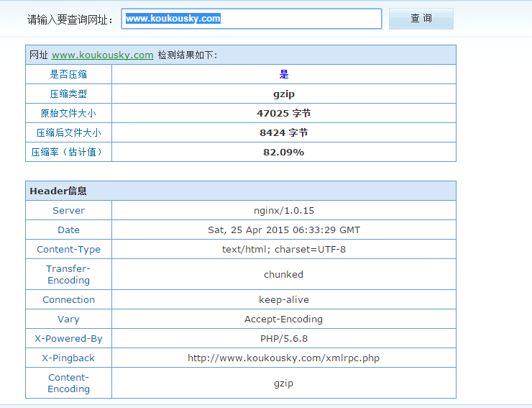Select the Content-Type header label
532x408 pixels.
point(68,250)
